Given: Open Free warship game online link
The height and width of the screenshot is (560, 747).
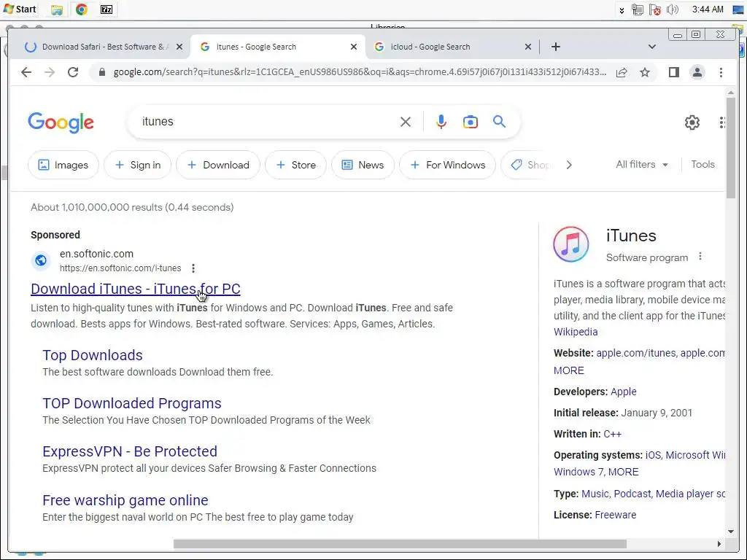Looking at the screenshot, I should point(125,500).
